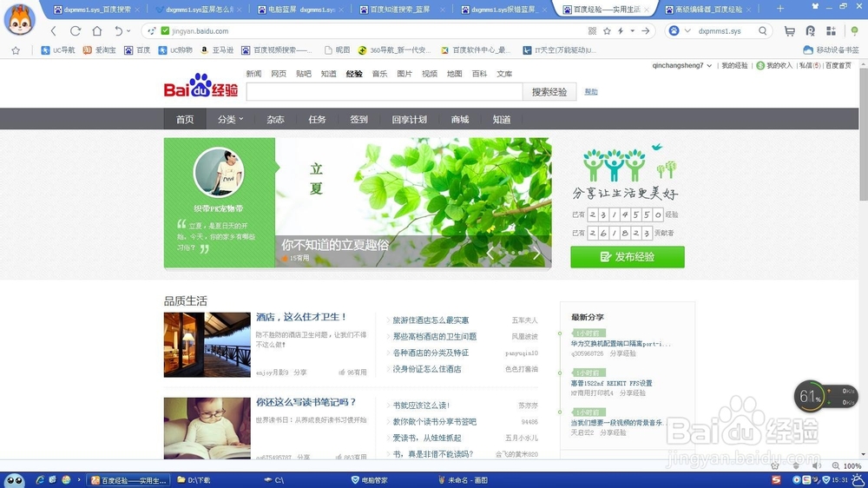This screenshot has height=488, width=868.
Task: Click the hotel balcony thumbnail
Action: (207, 345)
